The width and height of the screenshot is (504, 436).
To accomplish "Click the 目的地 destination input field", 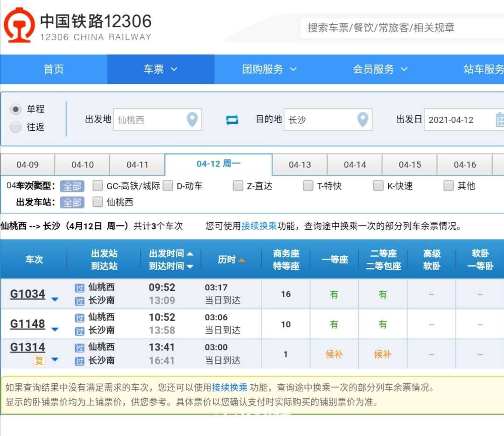I will tap(328, 120).
